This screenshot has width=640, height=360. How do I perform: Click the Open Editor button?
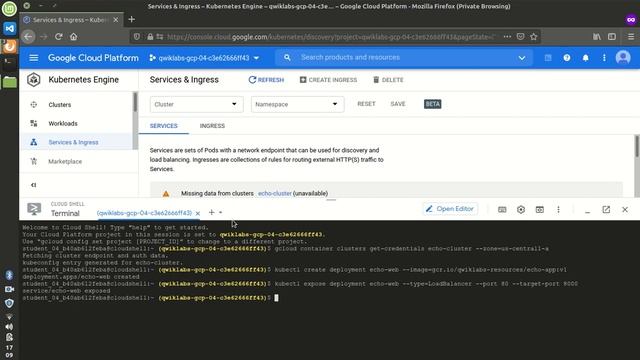point(450,209)
